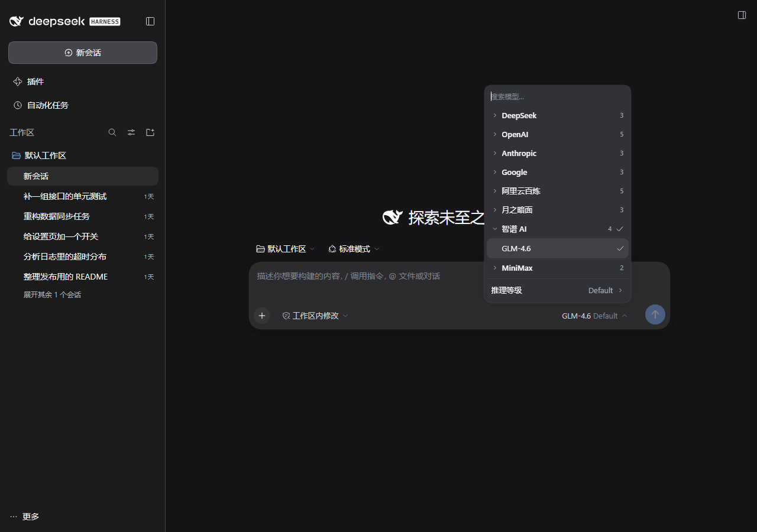This screenshot has width=757, height=532.
Task: Select the 新会话 conversation row
Action: pyautogui.click(x=83, y=176)
